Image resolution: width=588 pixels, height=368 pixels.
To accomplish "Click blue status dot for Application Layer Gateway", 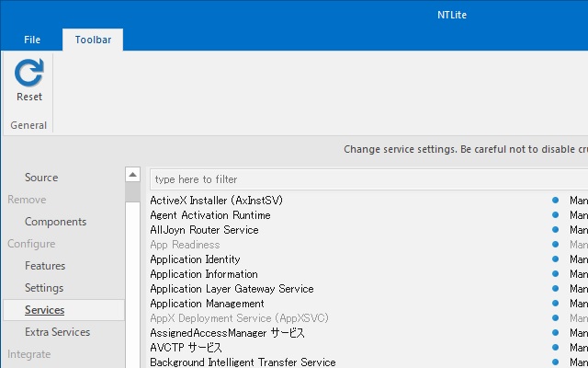I will click(x=555, y=288).
